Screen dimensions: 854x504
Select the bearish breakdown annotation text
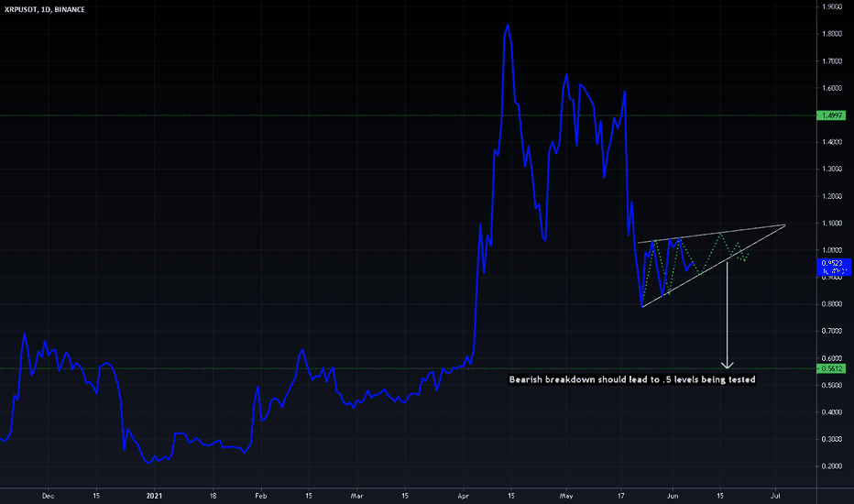(x=631, y=379)
